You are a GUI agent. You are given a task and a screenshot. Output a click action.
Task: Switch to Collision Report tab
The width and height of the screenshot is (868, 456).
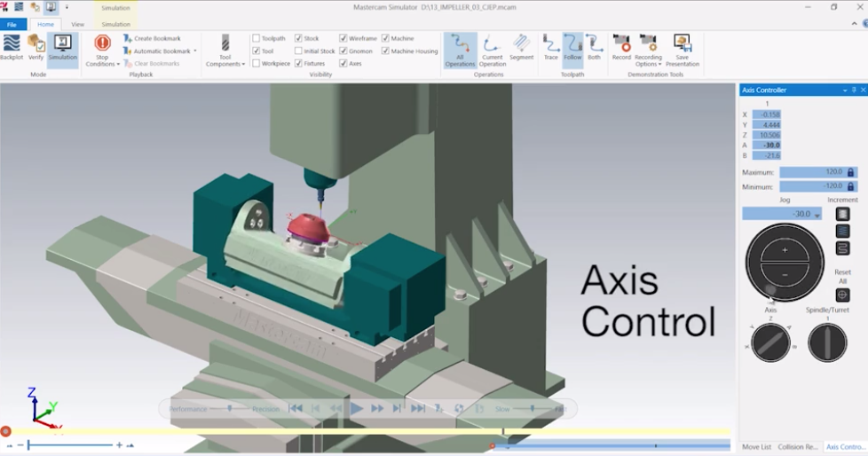point(797,446)
